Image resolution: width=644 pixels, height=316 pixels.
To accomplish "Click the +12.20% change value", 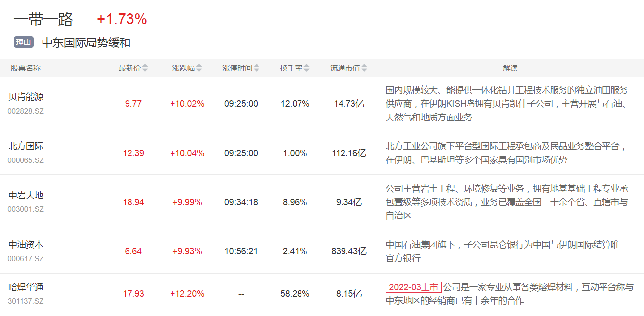I will (x=187, y=294).
